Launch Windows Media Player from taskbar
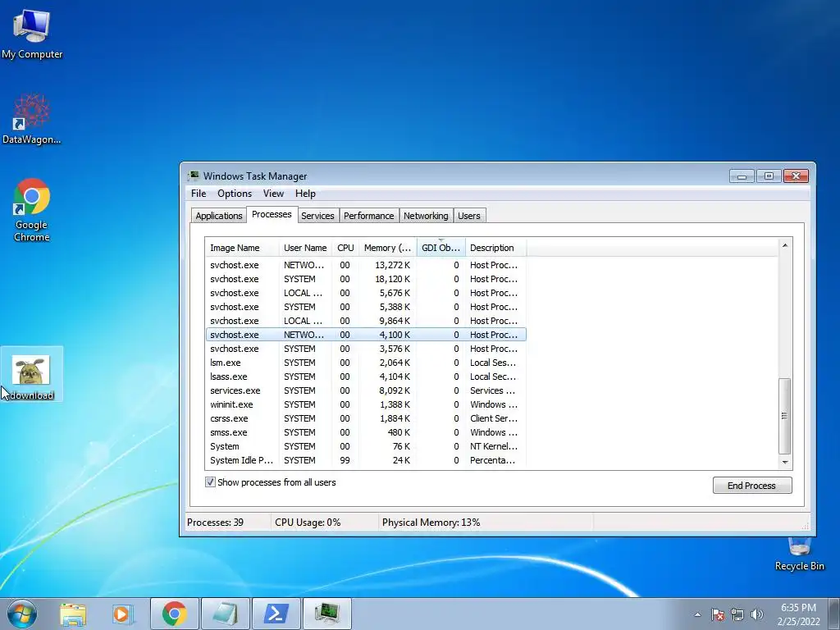 122,614
